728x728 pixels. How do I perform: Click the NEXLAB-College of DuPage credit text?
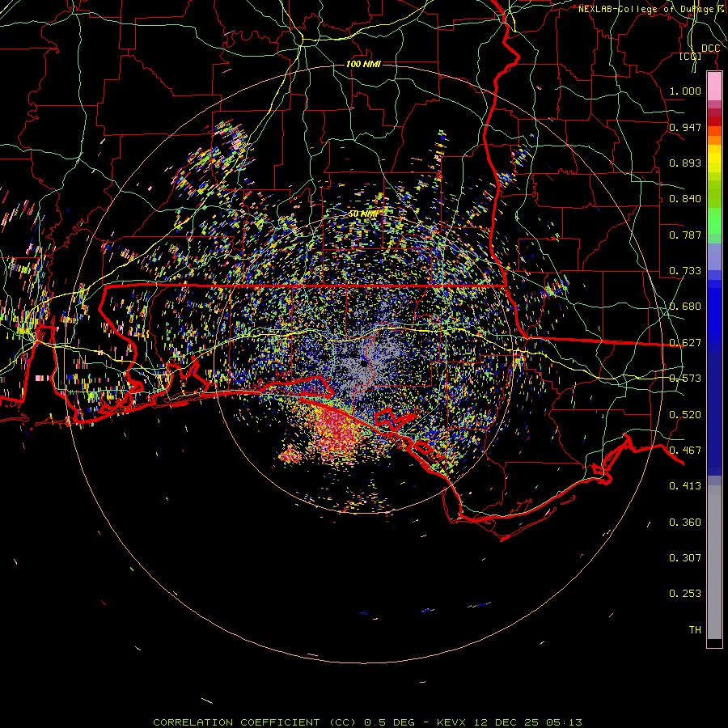point(653,9)
